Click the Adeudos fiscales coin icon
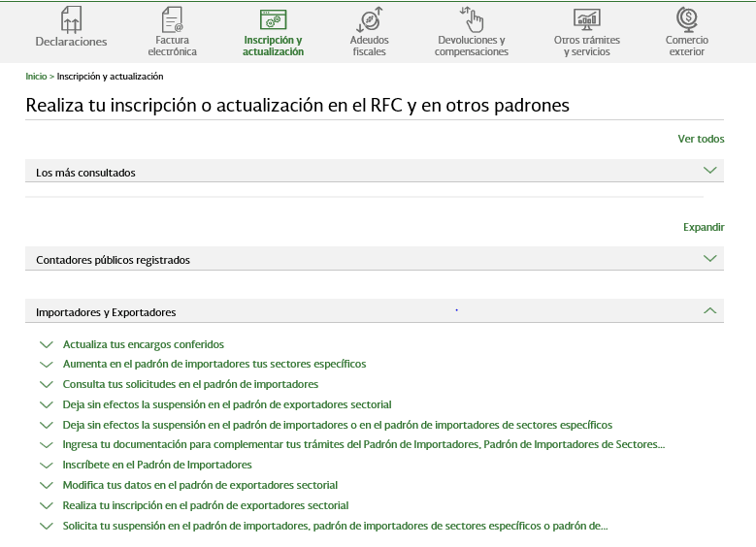Viewport: 756px width, 547px height. click(x=370, y=19)
